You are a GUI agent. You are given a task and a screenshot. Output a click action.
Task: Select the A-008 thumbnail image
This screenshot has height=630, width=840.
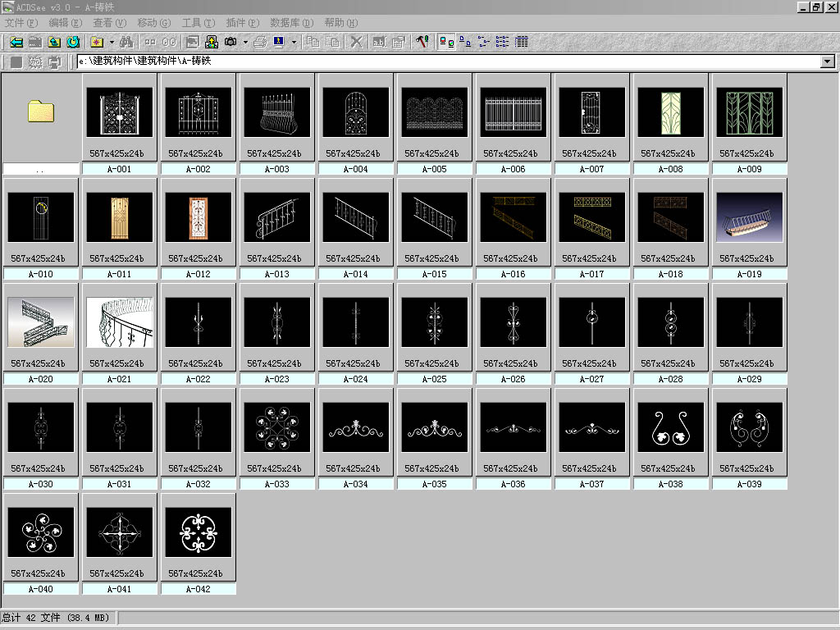pyautogui.click(x=670, y=112)
